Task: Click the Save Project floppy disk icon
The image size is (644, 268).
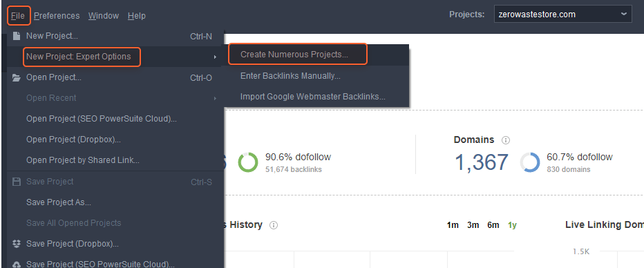Action: point(17,182)
